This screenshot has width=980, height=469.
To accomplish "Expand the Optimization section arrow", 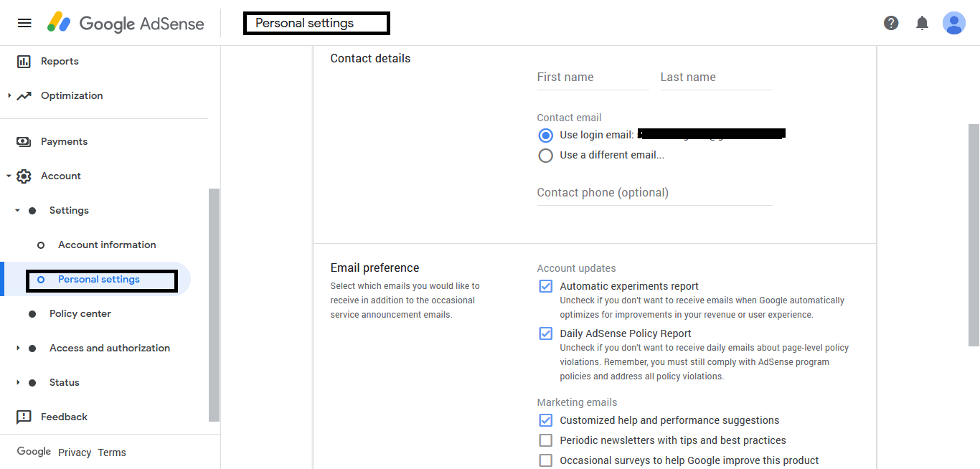I will click(x=9, y=95).
